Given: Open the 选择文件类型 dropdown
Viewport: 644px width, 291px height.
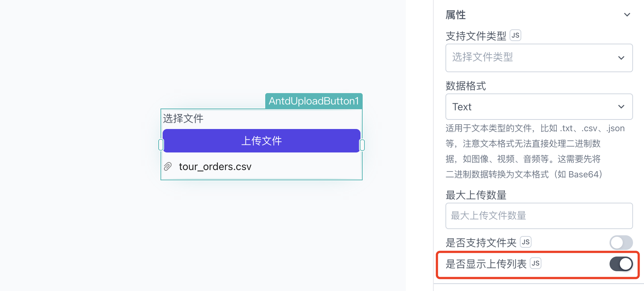Looking at the screenshot, I should click(539, 58).
